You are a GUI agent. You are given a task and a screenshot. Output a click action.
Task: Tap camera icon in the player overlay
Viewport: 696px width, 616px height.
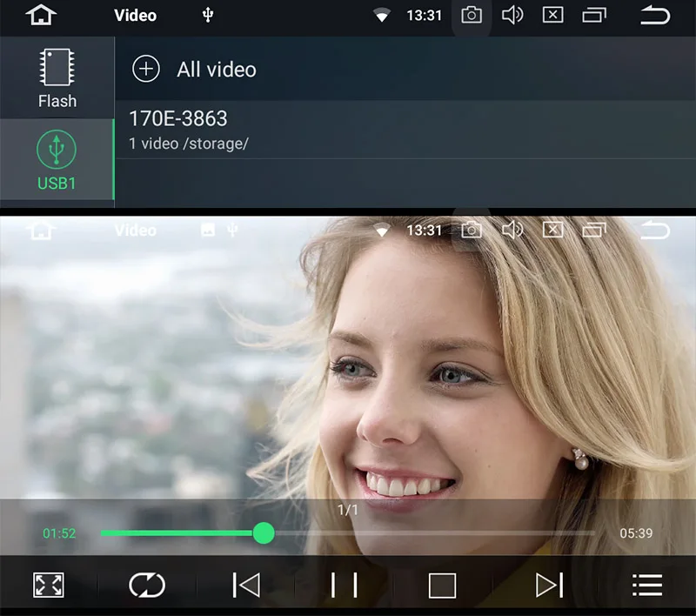pos(472,230)
